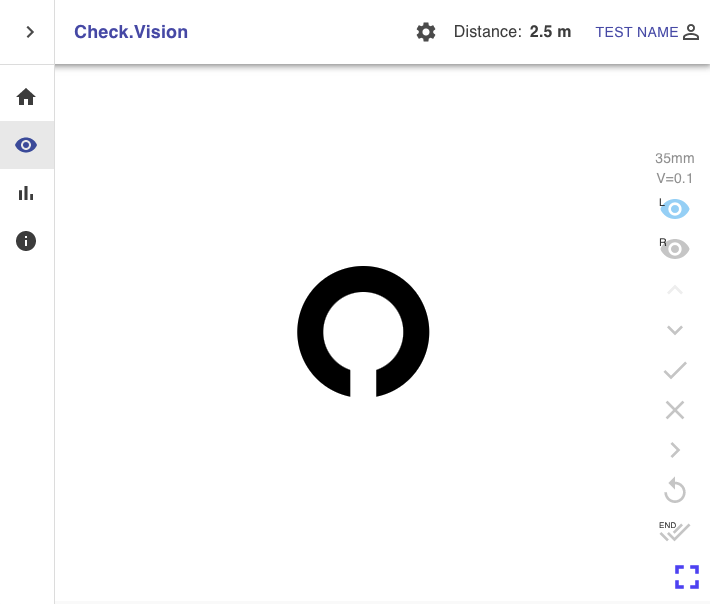Restart the test with the undo arrow
Viewport: 710px width, 604px height.
tap(675, 490)
